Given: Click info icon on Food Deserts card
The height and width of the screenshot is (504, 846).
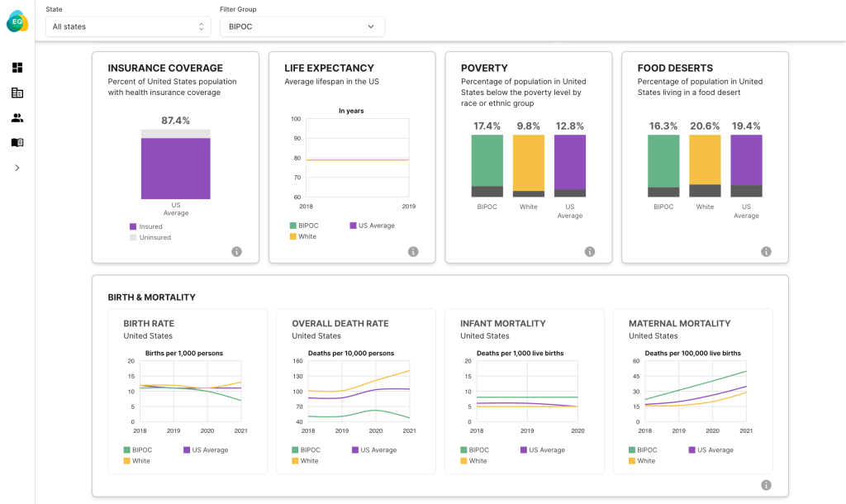Looking at the screenshot, I should coord(766,251).
